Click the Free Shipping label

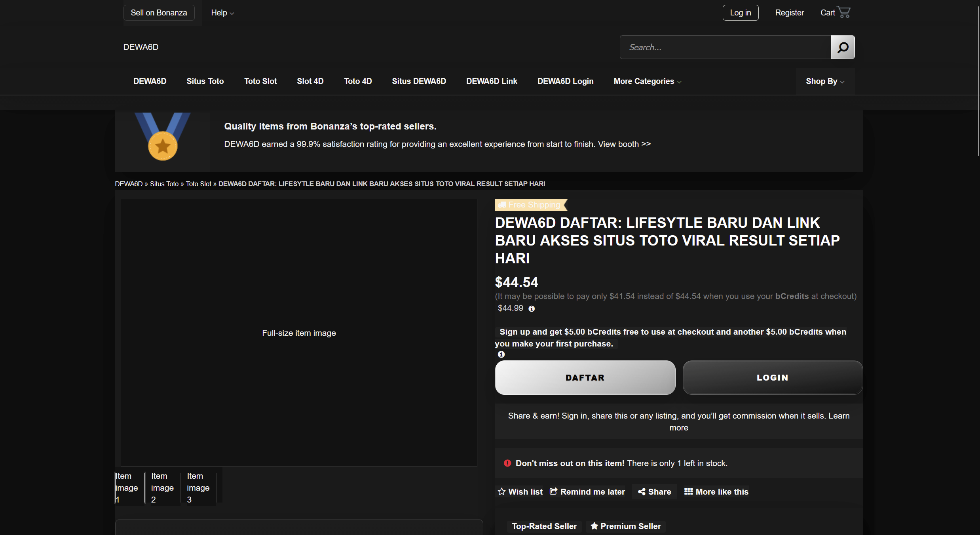click(534, 205)
